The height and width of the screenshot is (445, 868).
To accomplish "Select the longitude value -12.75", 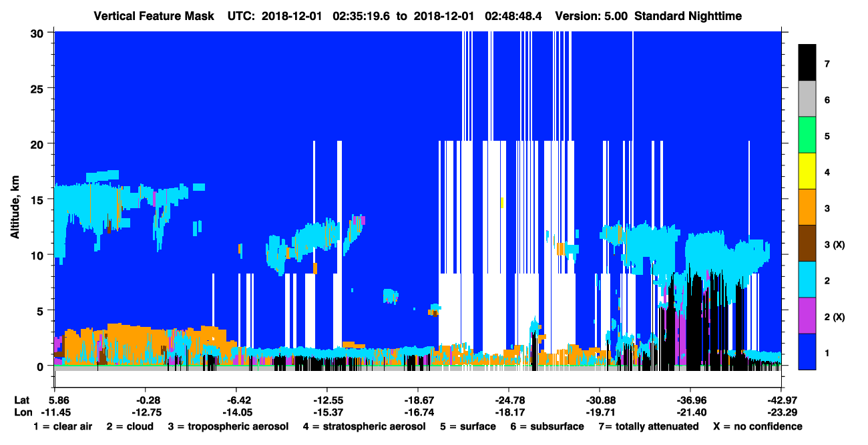I will pos(146,412).
